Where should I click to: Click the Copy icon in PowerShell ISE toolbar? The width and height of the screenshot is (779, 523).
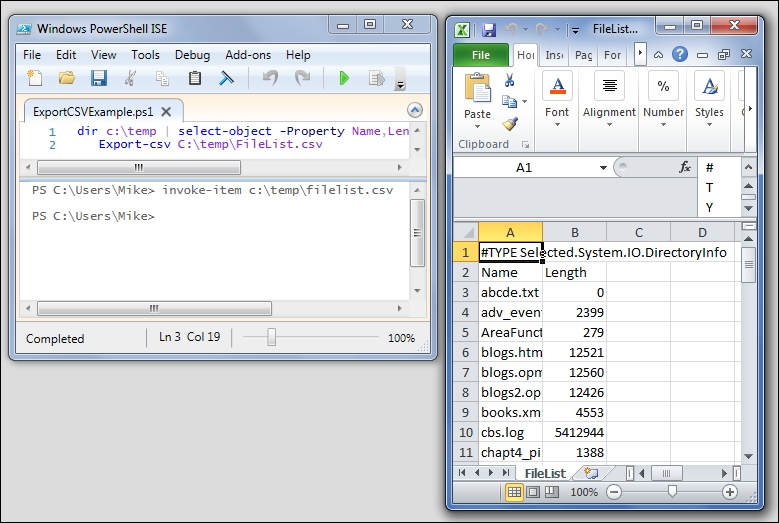pos(162,78)
